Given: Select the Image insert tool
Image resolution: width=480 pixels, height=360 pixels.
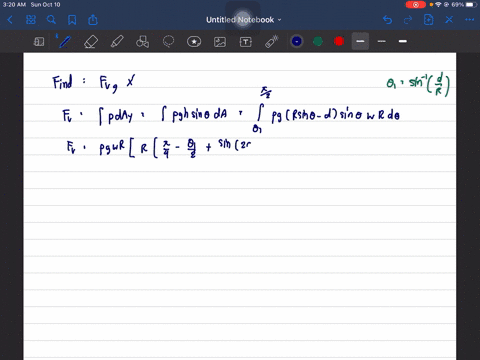Looking at the screenshot, I should 220,42.
